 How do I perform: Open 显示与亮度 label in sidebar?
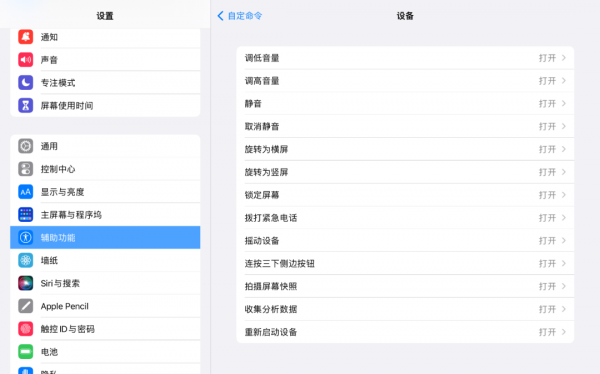click(x=62, y=192)
